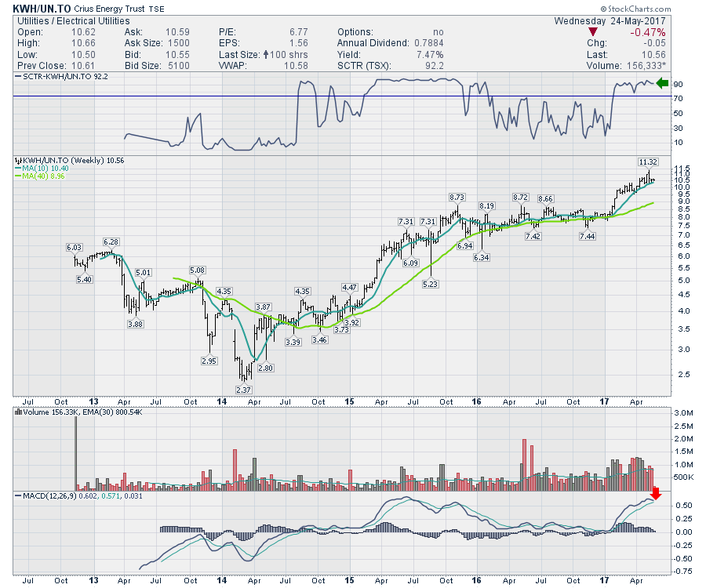Click the SCTR (TSX) label in quote table
Viewport: 706px width, 588px height.
(x=364, y=66)
